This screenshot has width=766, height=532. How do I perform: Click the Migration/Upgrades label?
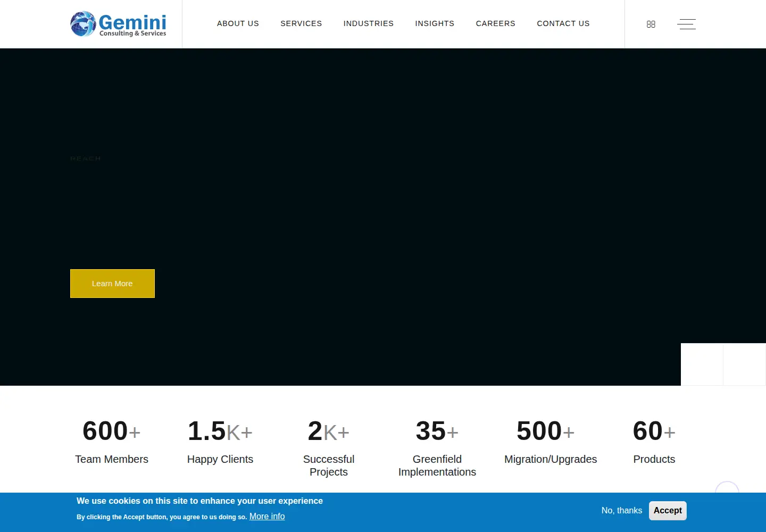pos(551,459)
